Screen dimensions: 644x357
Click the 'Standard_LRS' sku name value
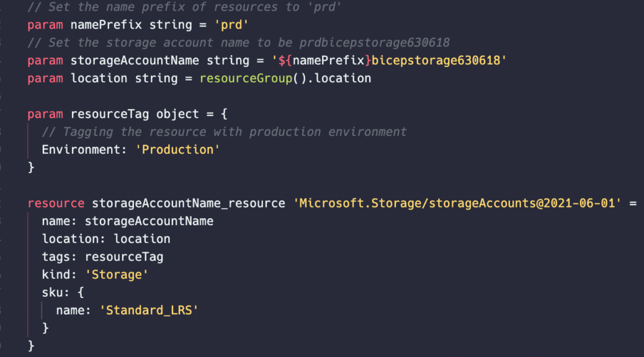point(149,311)
